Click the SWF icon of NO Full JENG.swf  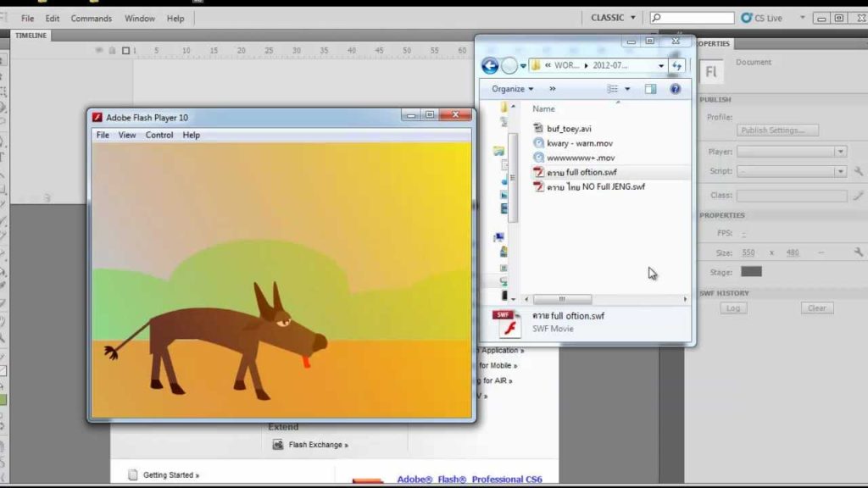pos(538,186)
